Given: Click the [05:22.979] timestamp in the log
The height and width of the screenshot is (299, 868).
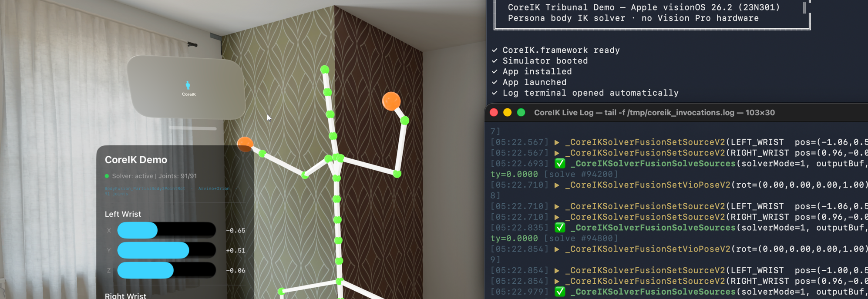Looking at the screenshot, I should pyautogui.click(x=520, y=292).
